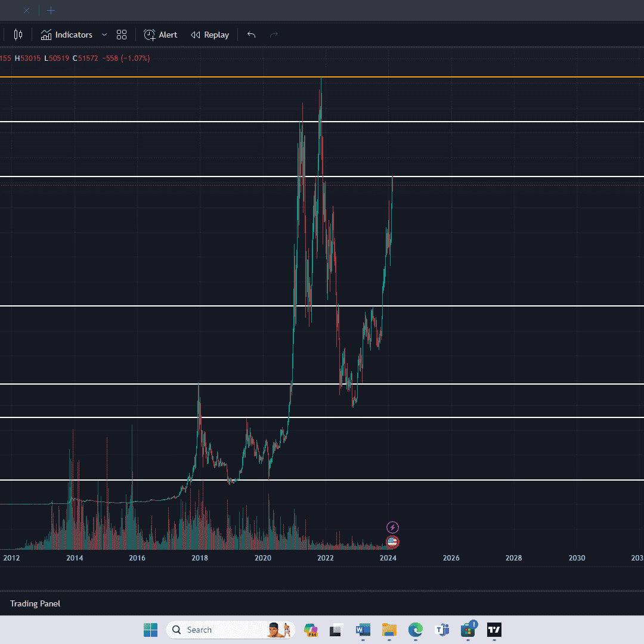The image size is (644, 644).
Task: Open the Trading Panel tab
Action: coord(35,603)
